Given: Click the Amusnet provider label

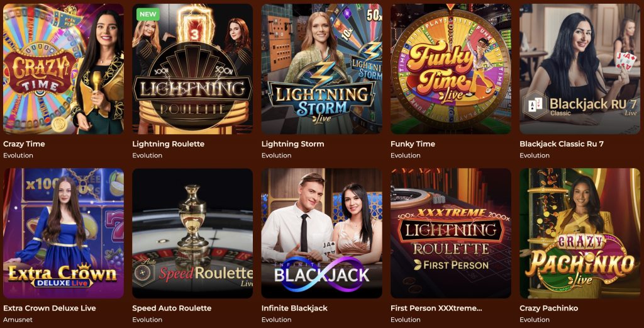Looking at the screenshot, I should click(x=18, y=319).
